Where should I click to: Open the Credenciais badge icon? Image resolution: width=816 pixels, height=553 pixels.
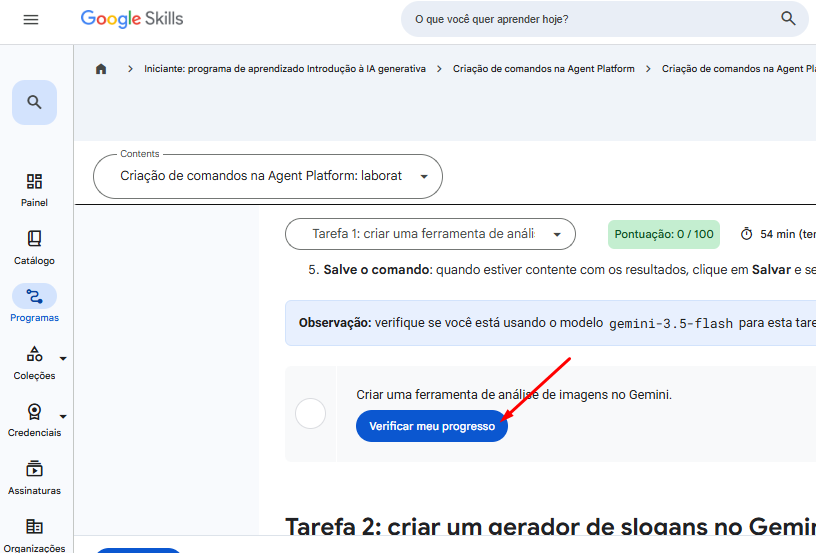[34, 412]
